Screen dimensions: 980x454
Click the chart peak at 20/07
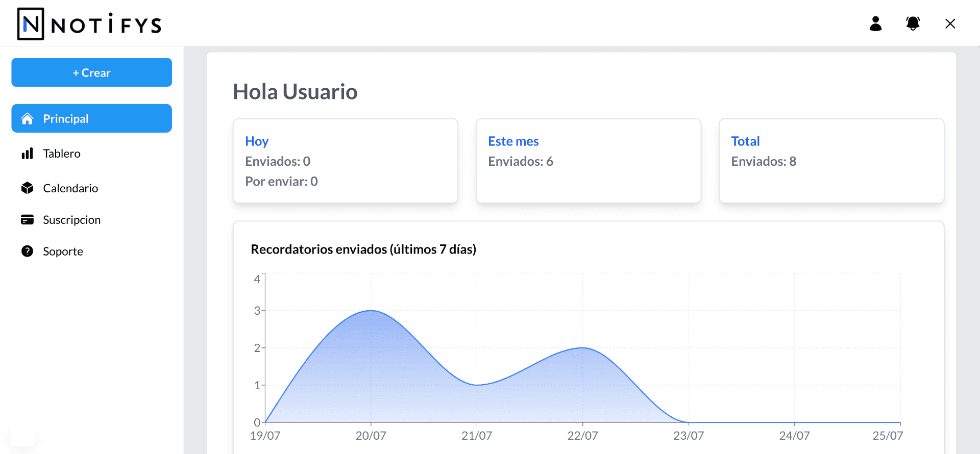371,311
